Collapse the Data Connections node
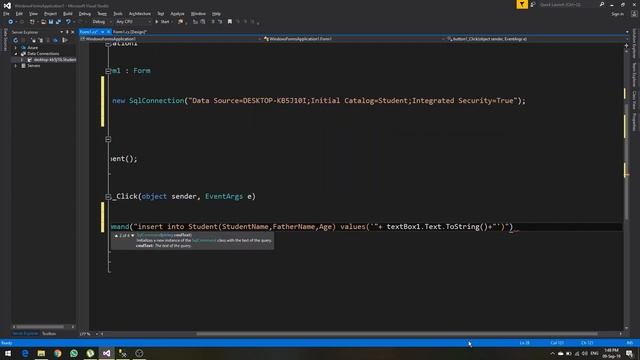The height and width of the screenshot is (360, 640). tap(16, 53)
